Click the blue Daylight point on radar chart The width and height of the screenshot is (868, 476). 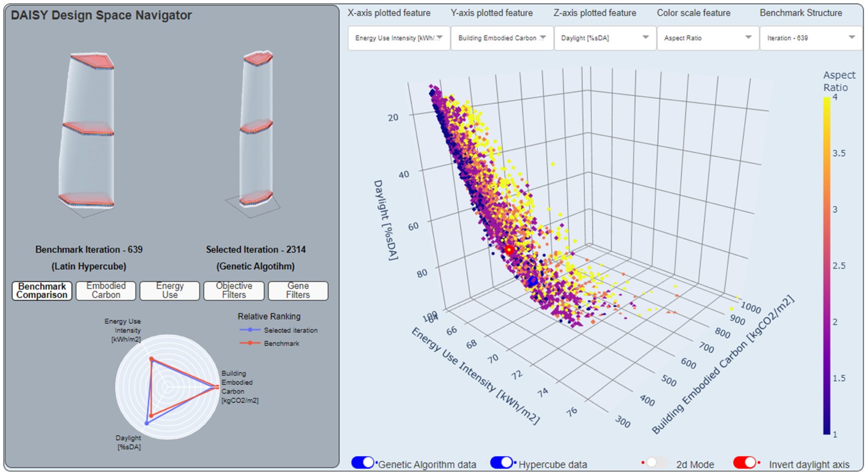[146, 423]
